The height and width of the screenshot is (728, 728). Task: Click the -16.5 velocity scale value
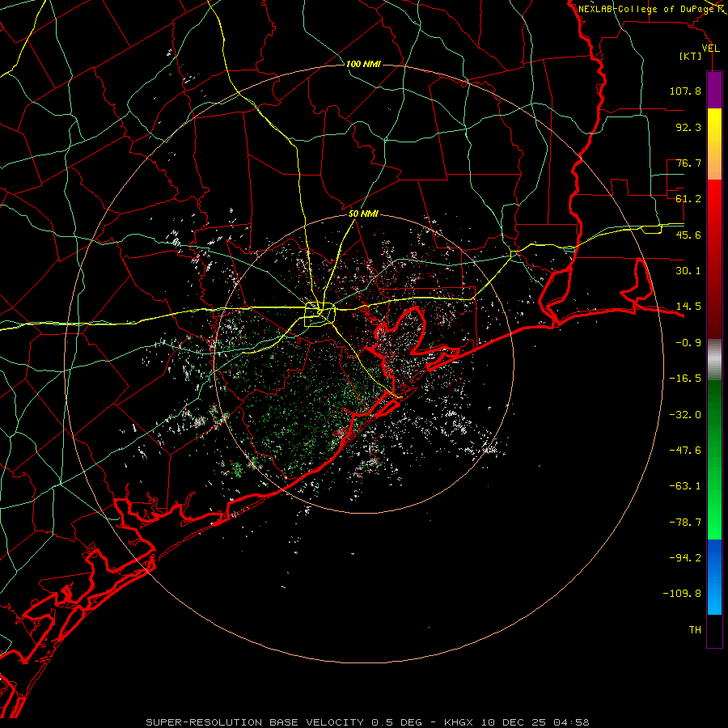click(x=685, y=379)
